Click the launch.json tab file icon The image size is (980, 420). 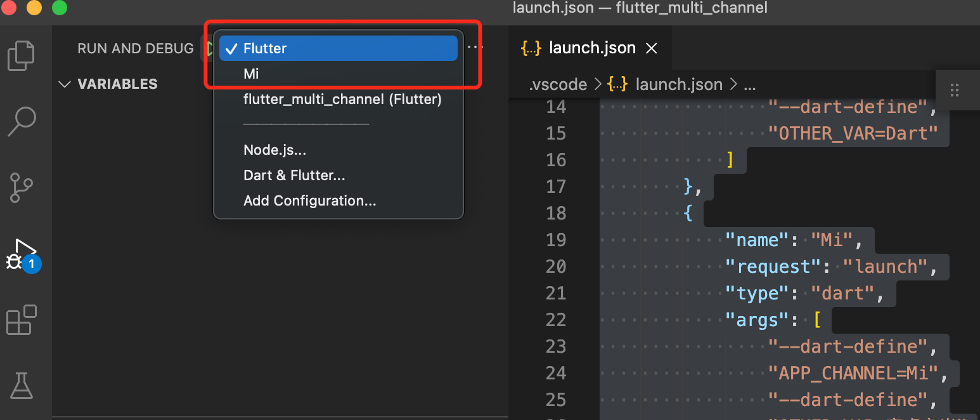pyautogui.click(x=530, y=48)
